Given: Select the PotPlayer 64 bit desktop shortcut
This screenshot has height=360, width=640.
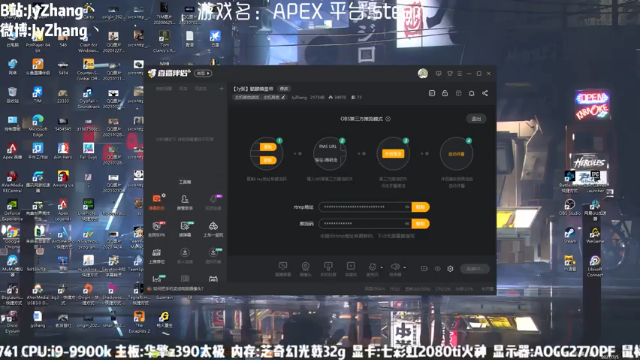Looking at the screenshot, I should pyautogui.click(x=38, y=41).
